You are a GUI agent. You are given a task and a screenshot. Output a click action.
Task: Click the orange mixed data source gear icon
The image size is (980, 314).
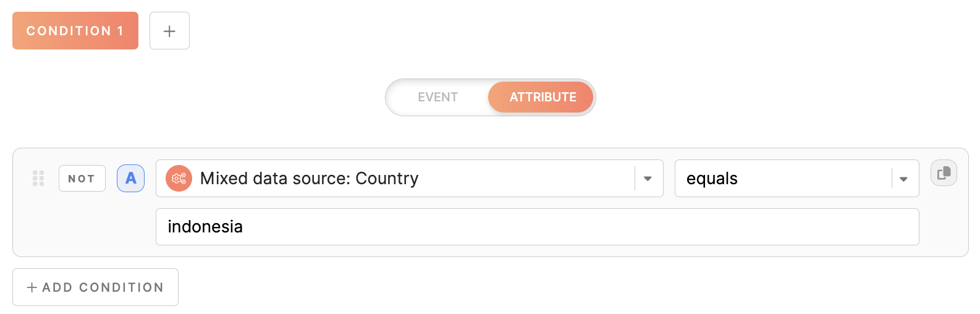pos(179,179)
